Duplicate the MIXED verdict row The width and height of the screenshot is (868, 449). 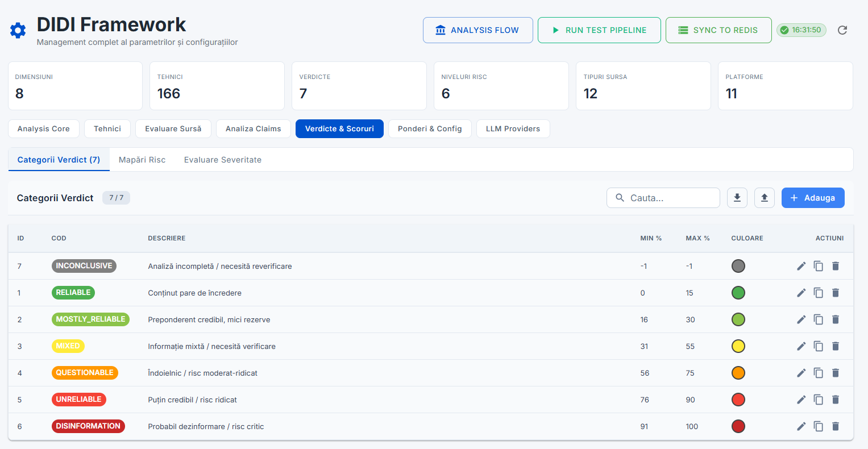819,346
